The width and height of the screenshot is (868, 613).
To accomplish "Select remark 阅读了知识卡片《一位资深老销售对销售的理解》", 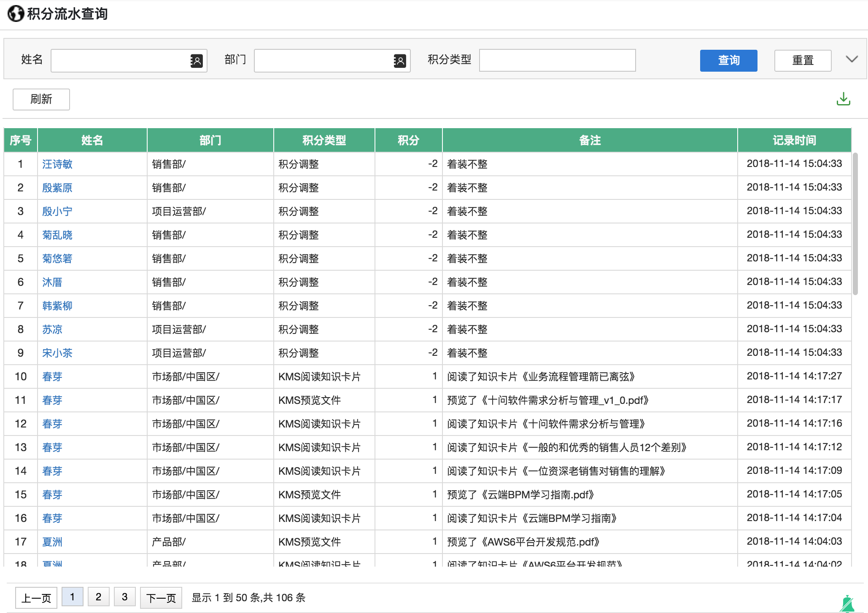I will click(556, 471).
